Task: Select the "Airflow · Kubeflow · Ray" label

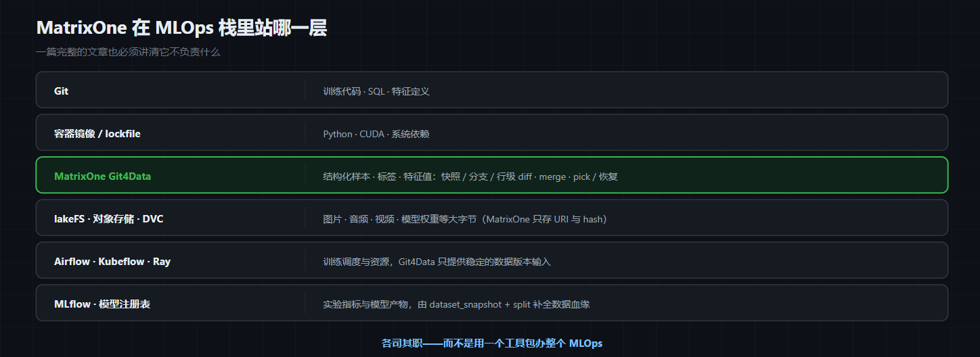Action: click(112, 261)
